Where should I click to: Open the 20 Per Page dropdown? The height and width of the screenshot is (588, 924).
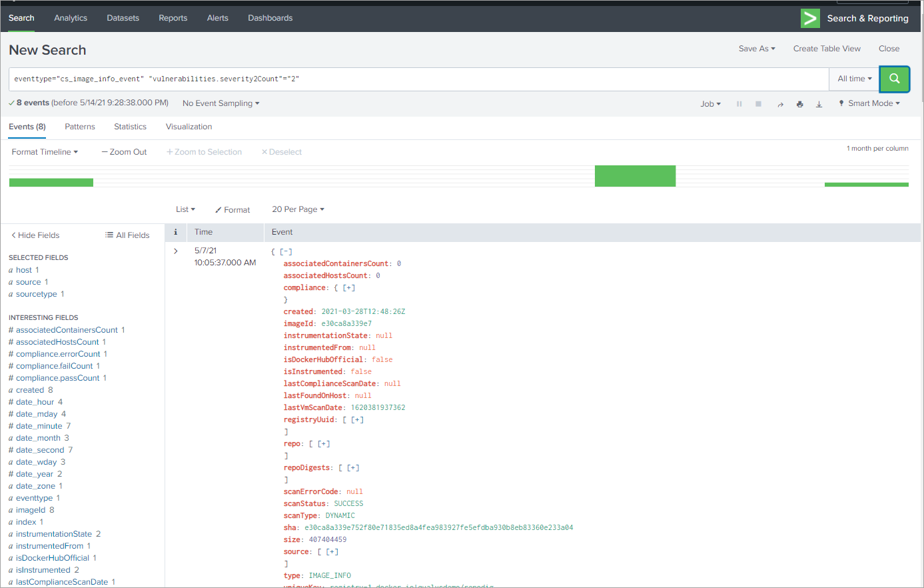point(298,209)
